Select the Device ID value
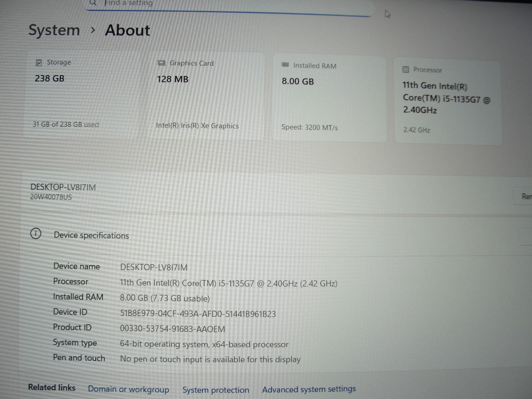This screenshot has height=399, width=532. [x=198, y=314]
